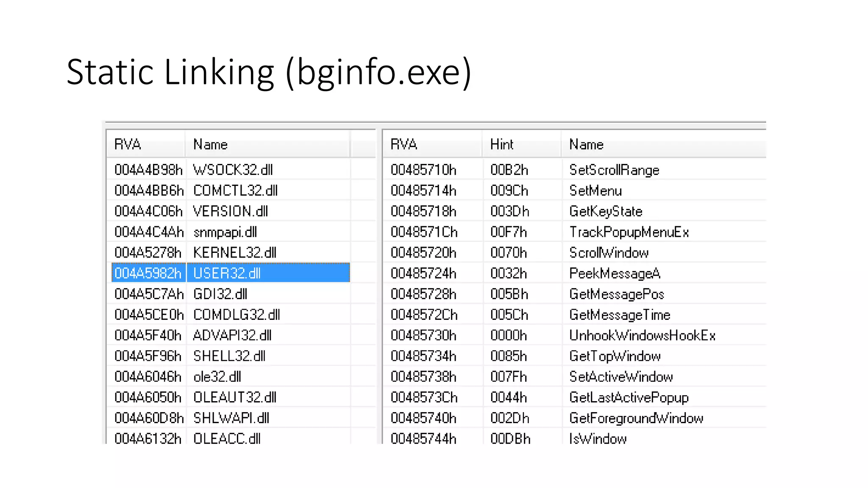Click the Hint column header

[x=522, y=144]
